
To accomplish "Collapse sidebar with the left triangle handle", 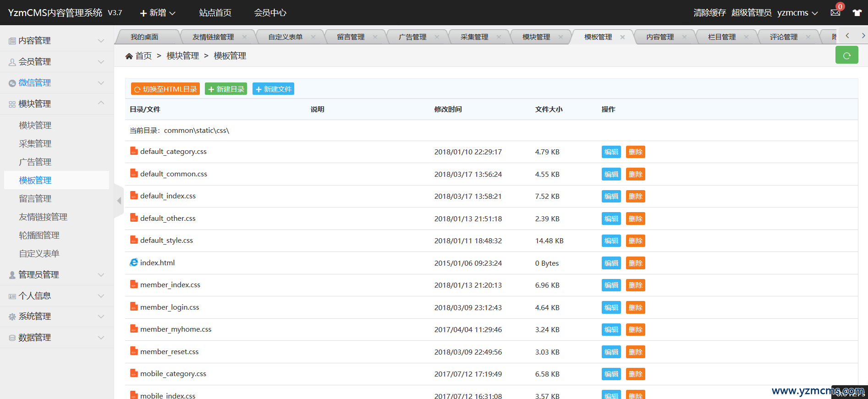I will 119,201.
